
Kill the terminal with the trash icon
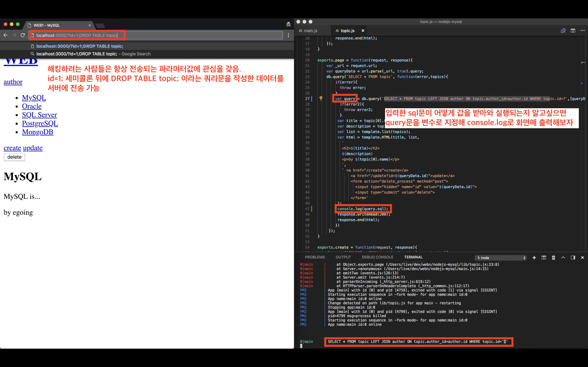pyautogui.click(x=553, y=258)
